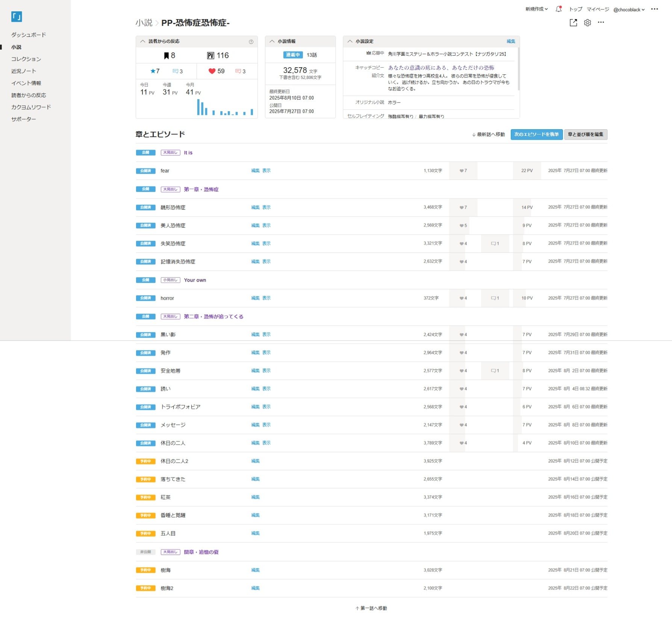Open the more options dots beside gear

coord(601,23)
